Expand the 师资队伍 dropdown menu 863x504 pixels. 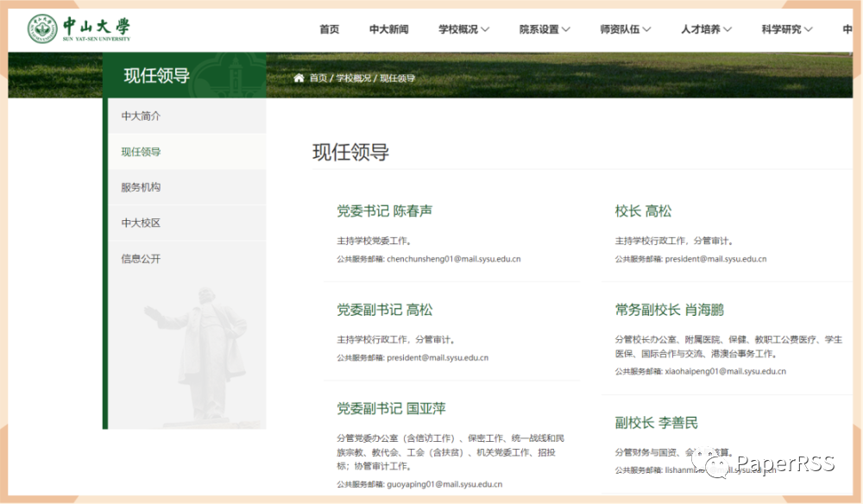(625, 29)
